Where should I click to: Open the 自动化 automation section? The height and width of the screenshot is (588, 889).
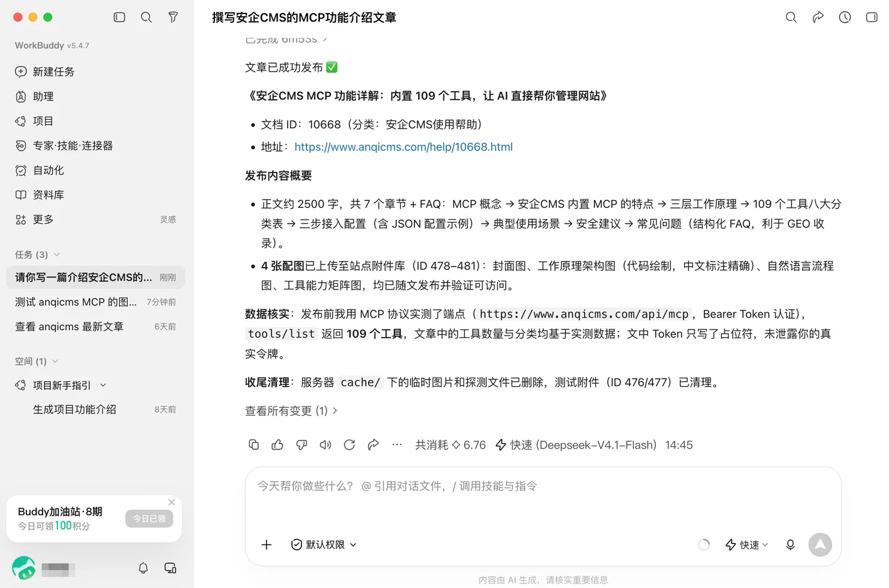pyautogui.click(x=96, y=170)
